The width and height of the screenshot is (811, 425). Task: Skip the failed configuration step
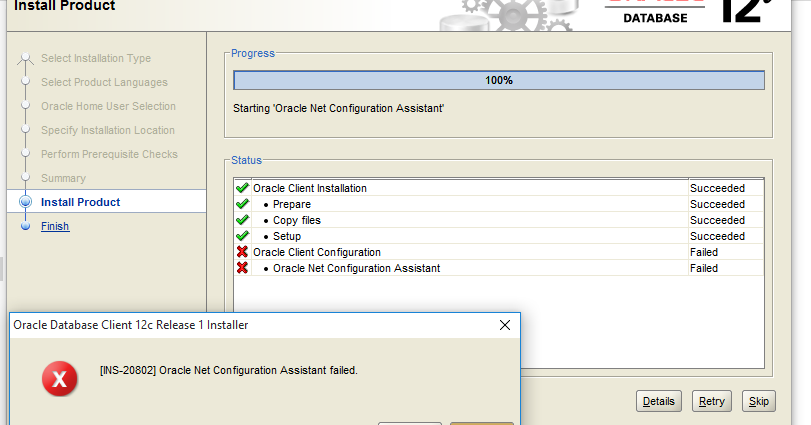[x=759, y=401]
